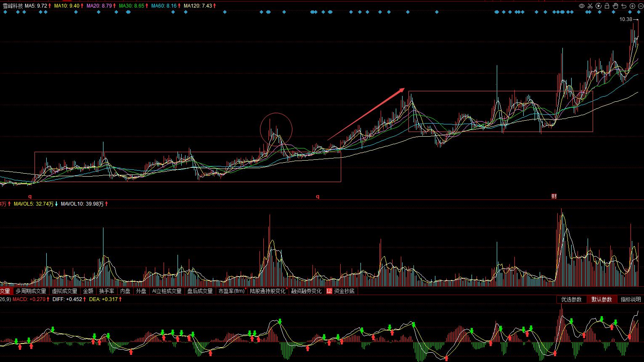Click the MAVOL5 volume average label
This screenshot has width=644, height=362.
[33, 204]
